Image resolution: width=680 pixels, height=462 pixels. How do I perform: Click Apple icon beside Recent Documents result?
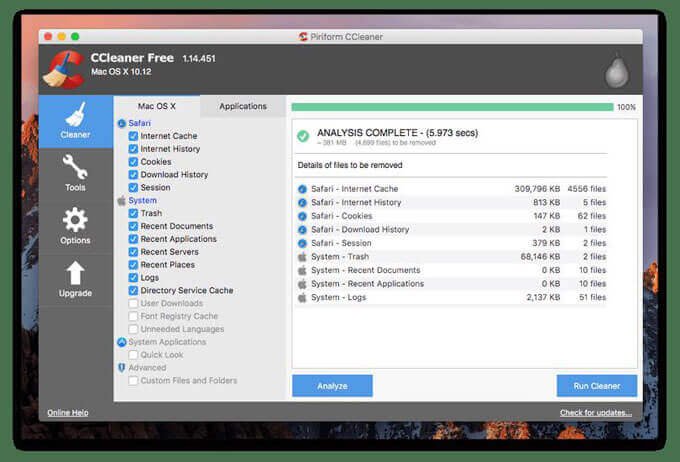[302, 270]
